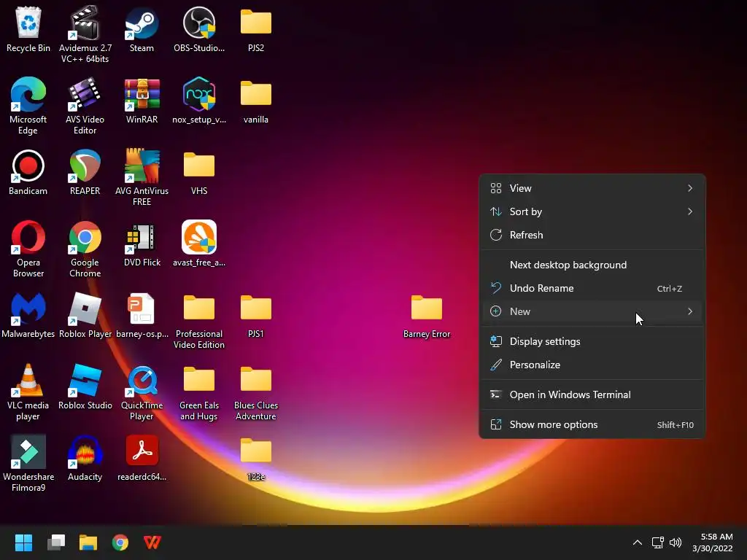The width and height of the screenshot is (747, 560).
Task: Open the network status tray icon
Action: point(658,542)
